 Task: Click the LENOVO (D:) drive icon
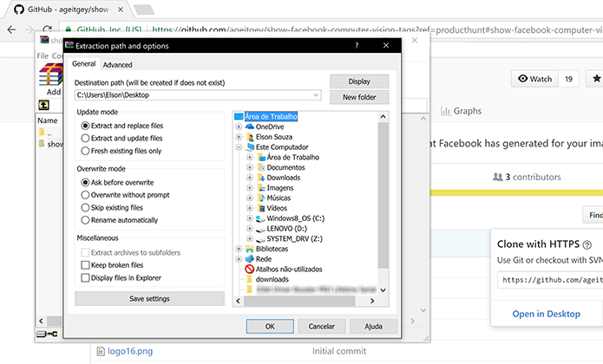261,229
